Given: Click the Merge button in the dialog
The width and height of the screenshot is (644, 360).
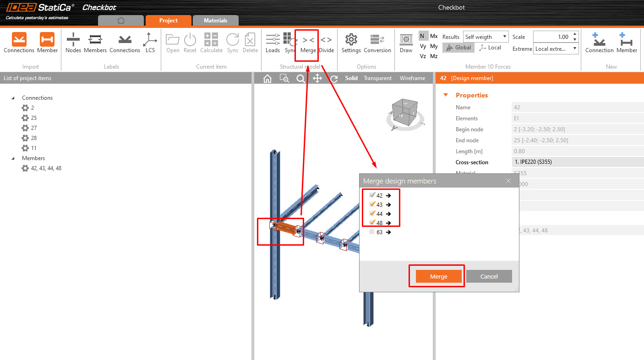Looking at the screenshot, I should (437, 276).
